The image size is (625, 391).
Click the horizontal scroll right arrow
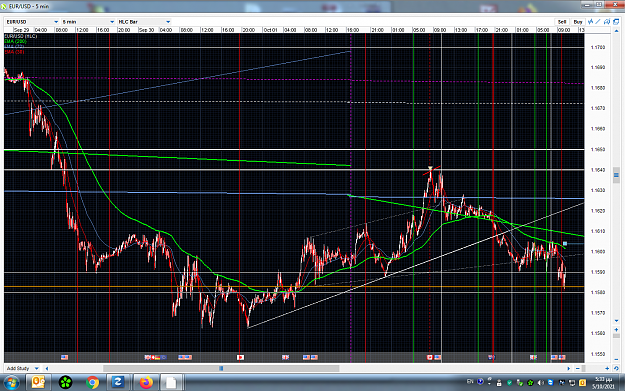[568, 369]
